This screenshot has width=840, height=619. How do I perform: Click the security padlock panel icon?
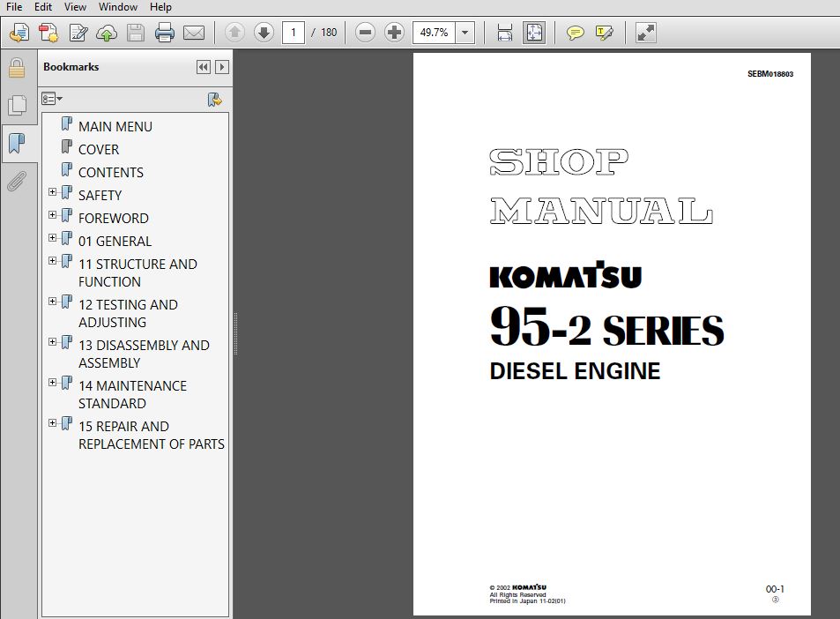click(x=17, y=68)
